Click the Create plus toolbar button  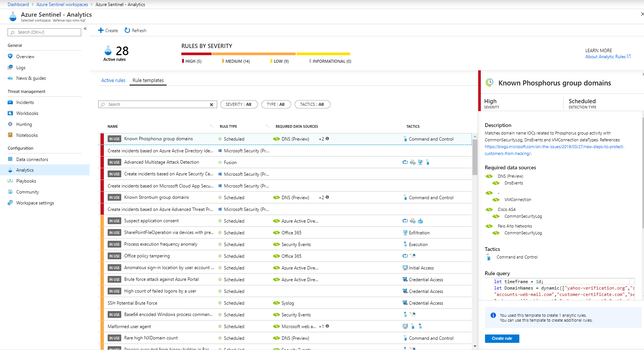(108, 31)
